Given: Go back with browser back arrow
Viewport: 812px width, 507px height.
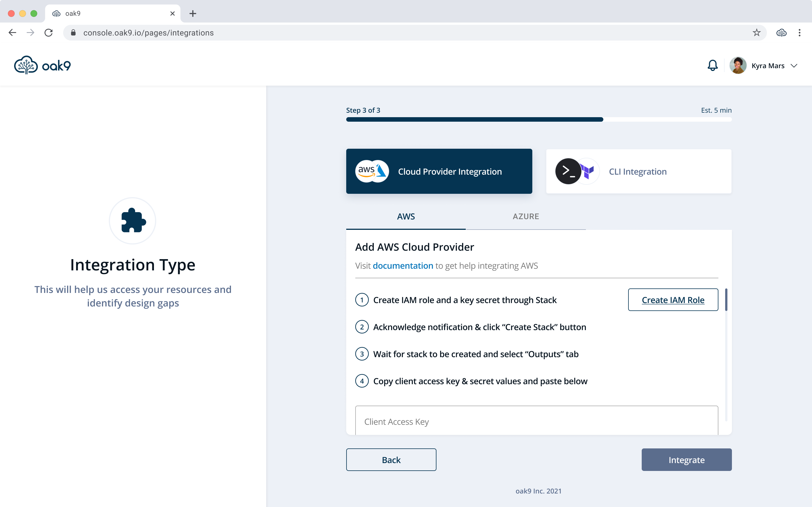Looking at the screenshot, I should (x=12, y=32).
